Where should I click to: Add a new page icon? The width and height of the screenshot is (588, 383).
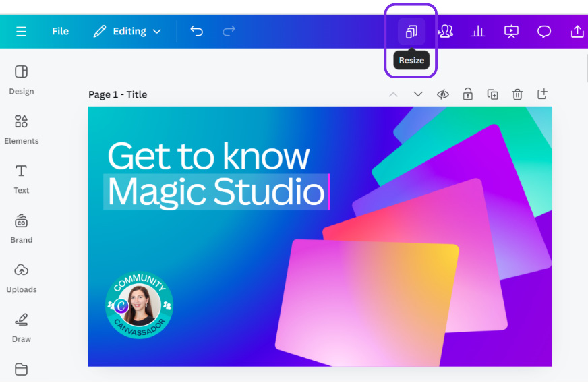(542, 94)
